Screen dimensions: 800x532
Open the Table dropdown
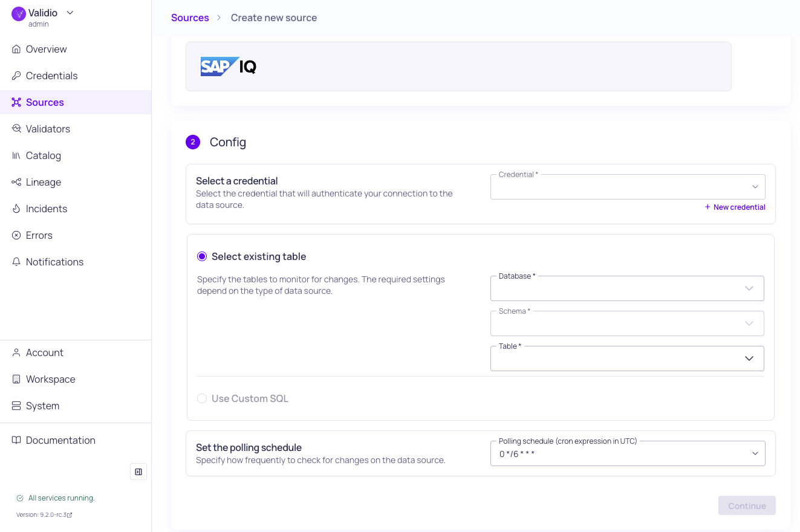pyautogui.click(x=627, y=358)
